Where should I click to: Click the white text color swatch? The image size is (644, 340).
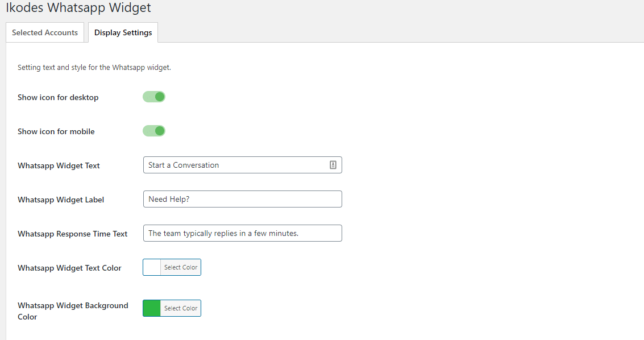click(152, 267)
